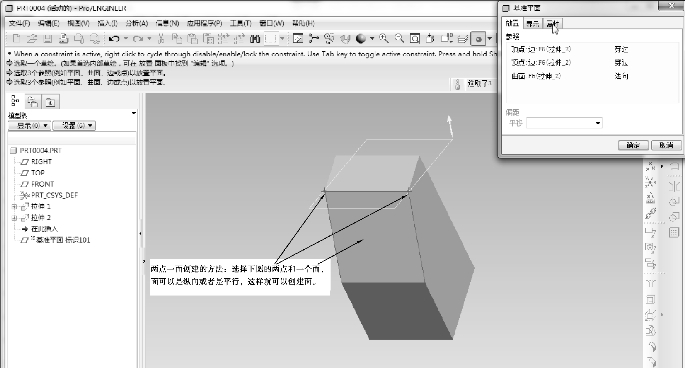The height and width of the screenshot is (368, 685).
Task: Open the 文件(F) menu
Action: click(x=20, y=23)
